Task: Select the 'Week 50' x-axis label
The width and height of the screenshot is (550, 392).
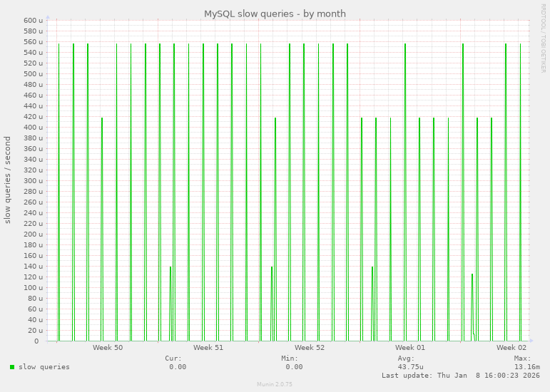Action: click(x=108, y=348)
